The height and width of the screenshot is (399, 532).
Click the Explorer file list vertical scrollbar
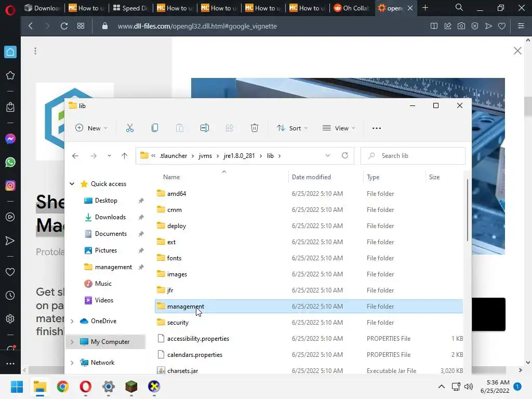coord(467,210)
